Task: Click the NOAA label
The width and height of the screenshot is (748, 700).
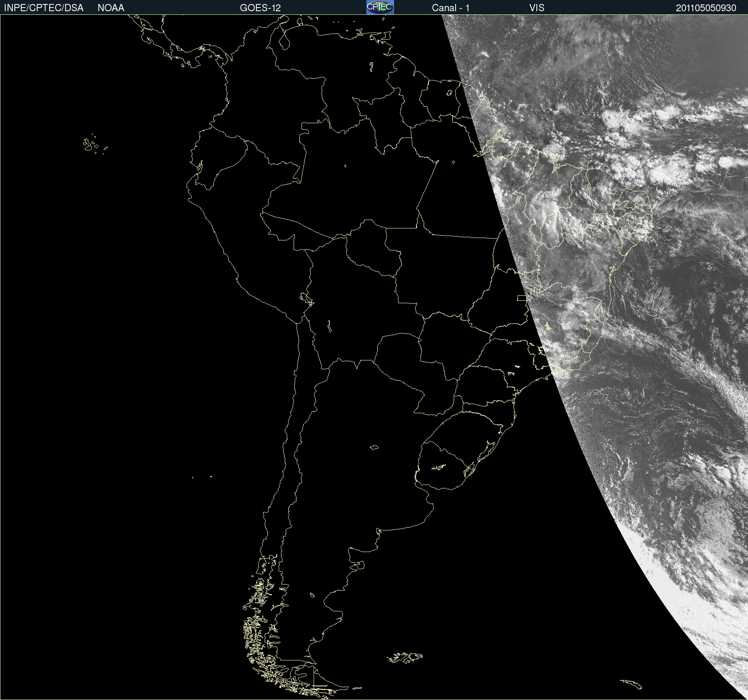Action: [111, 8]
